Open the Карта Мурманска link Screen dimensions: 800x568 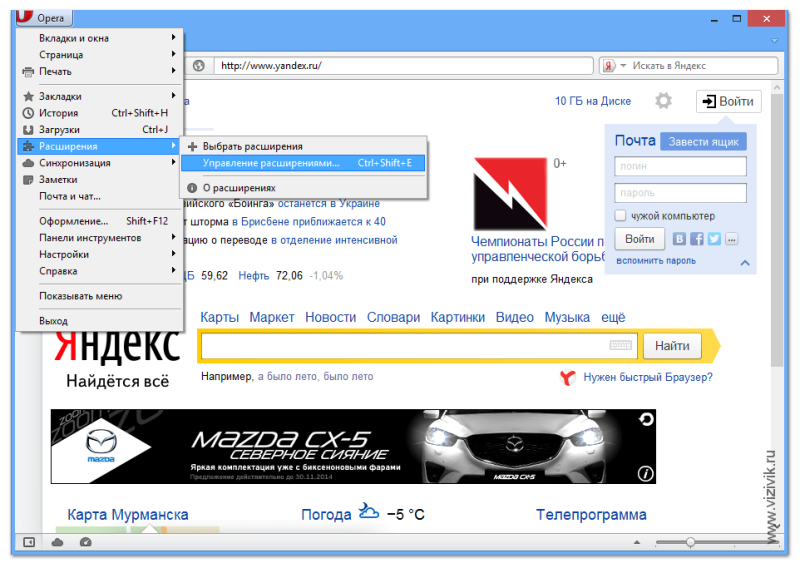[x=128, y=514]
